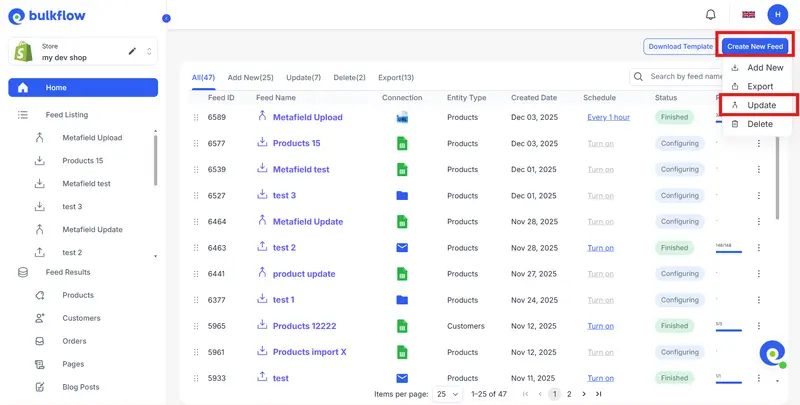The height and width of the screenshot is (405, 800).
Task: Turn on schedule for Products 12222
Action: [601, 326]
